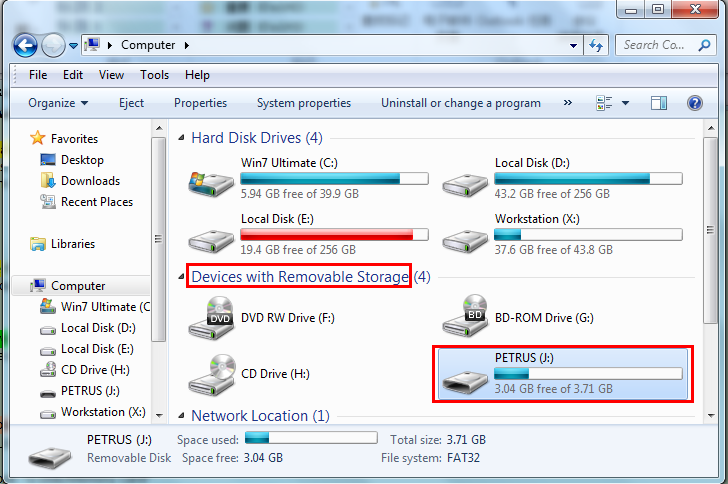
Task: Open the View menu
Action: click(111, 75)
